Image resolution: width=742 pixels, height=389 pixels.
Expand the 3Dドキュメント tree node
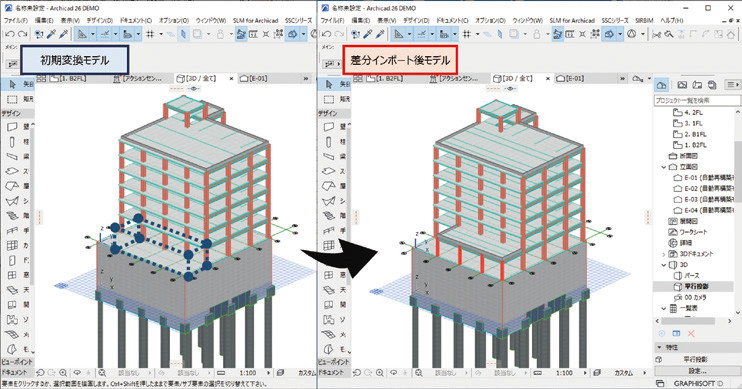664,254
